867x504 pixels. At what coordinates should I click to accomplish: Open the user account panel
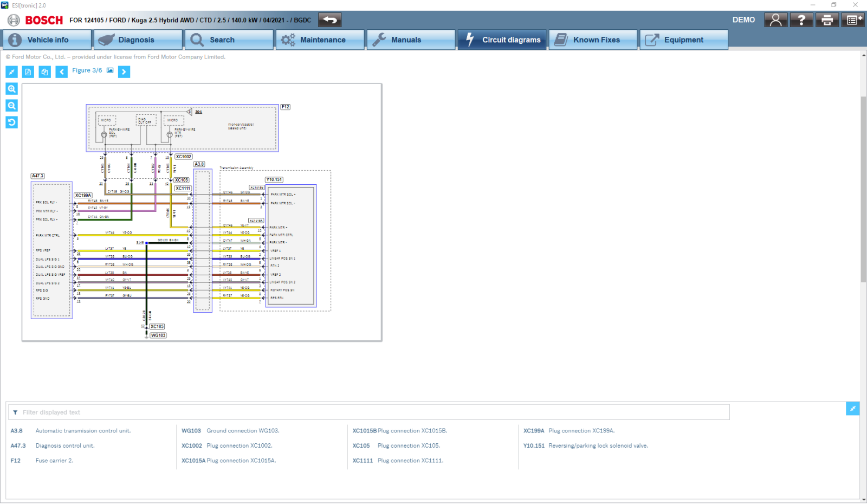(x=775, y=20)
